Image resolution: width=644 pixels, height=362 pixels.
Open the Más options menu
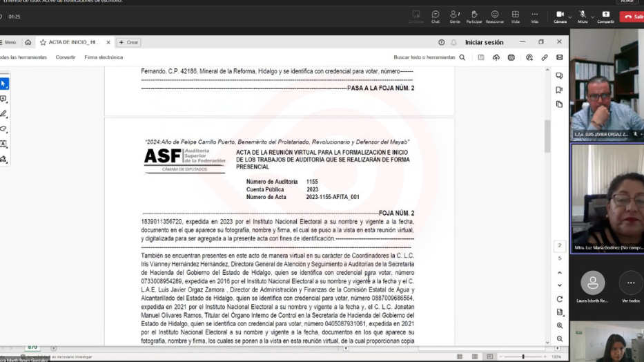[x=534, y=16]
